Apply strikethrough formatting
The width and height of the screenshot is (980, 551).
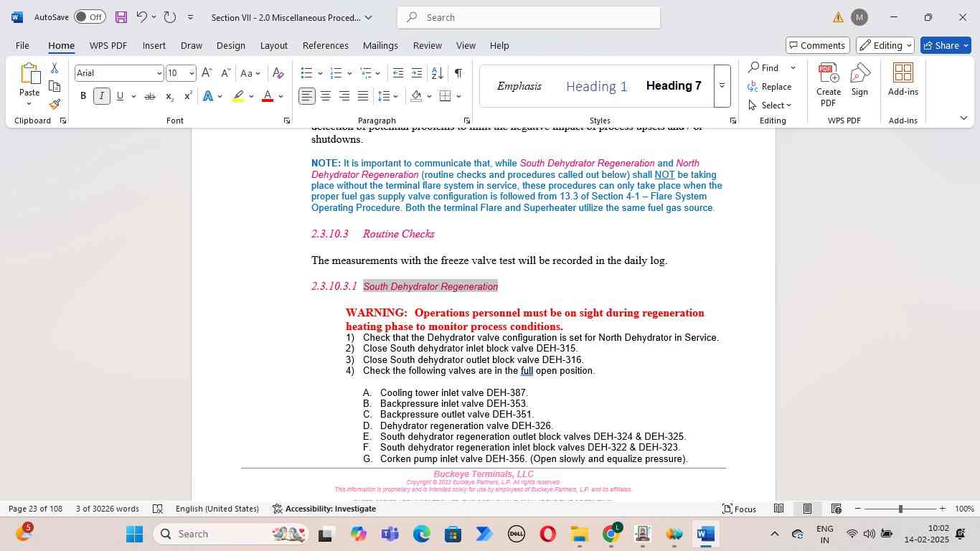coord(149,96)
